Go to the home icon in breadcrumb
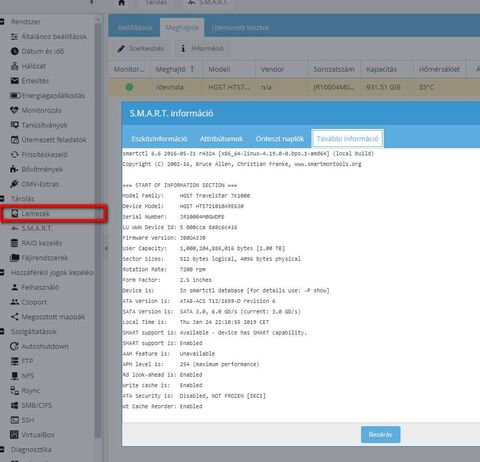480x462 pixels. (122, 2)
